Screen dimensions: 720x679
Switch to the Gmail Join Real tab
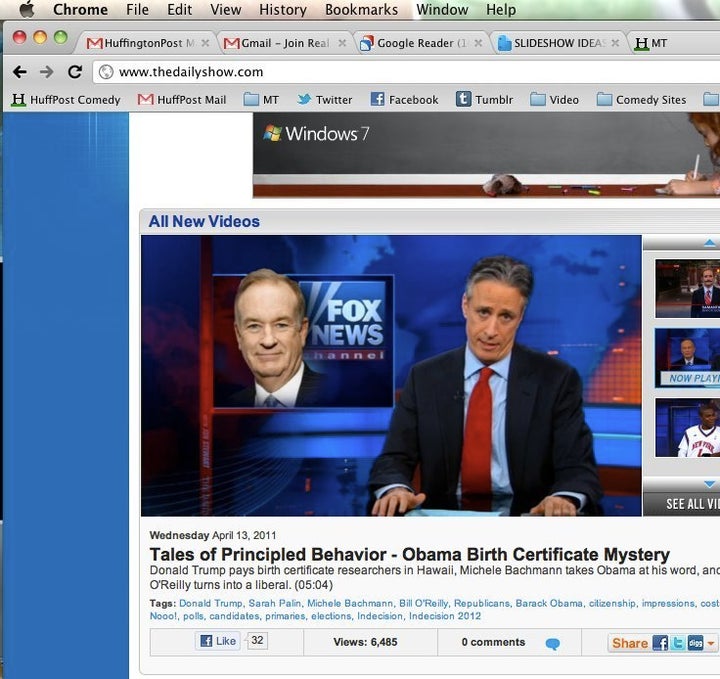point(282,43)
